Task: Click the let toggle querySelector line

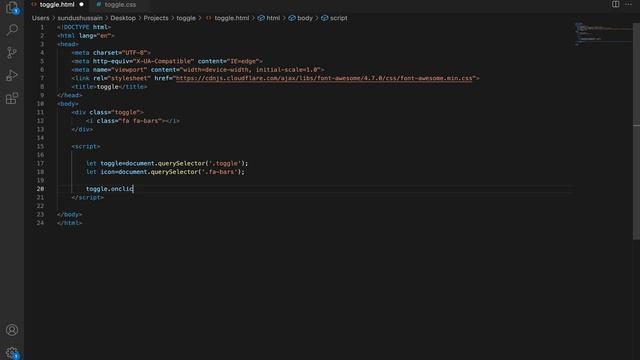Action: tap(167, 163)
